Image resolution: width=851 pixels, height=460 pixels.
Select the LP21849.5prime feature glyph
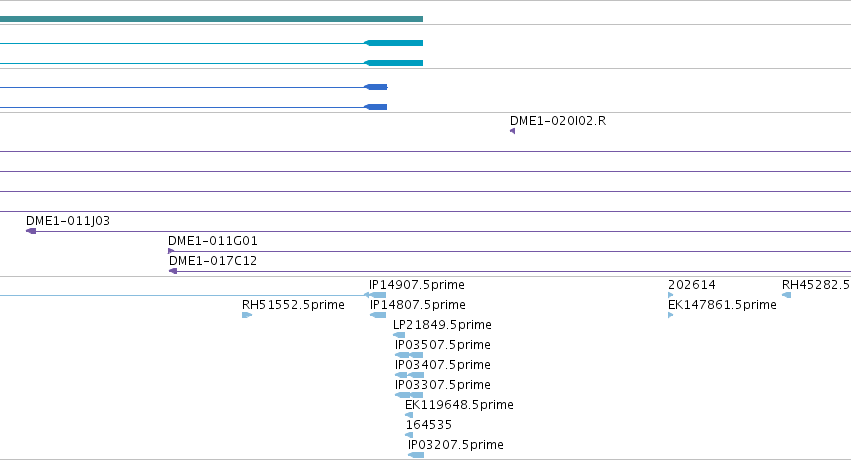point(399,335)
